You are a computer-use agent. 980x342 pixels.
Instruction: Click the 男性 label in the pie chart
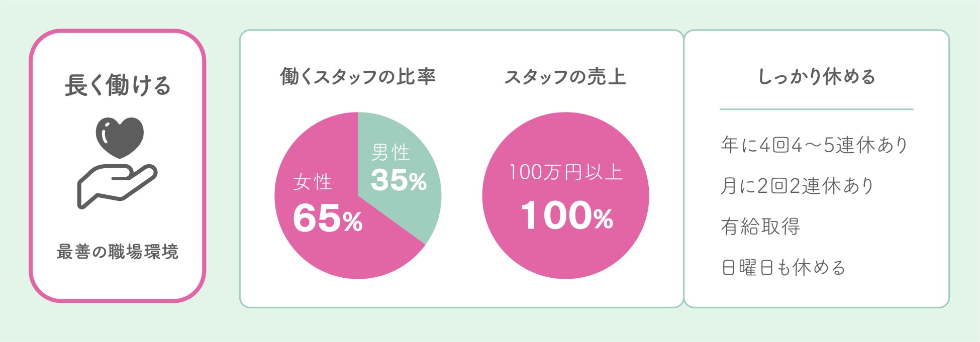tap(390, 152)
